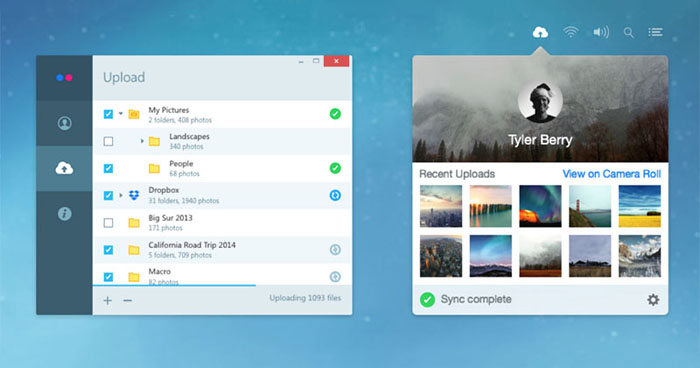Open the list menu icon in menu bar
Screen dimensions: 700x368
(x=655, y=32)
